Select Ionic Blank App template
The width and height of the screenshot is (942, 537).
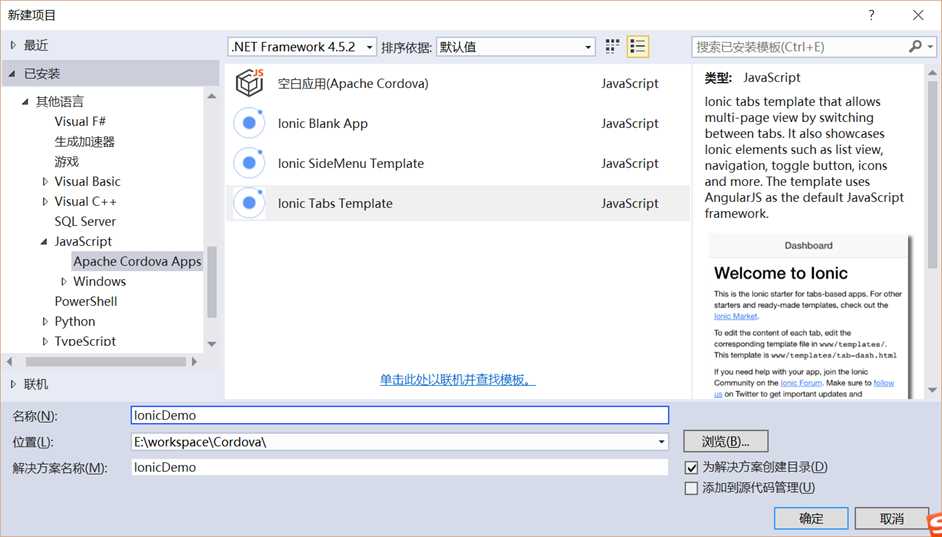pos(458,123)
